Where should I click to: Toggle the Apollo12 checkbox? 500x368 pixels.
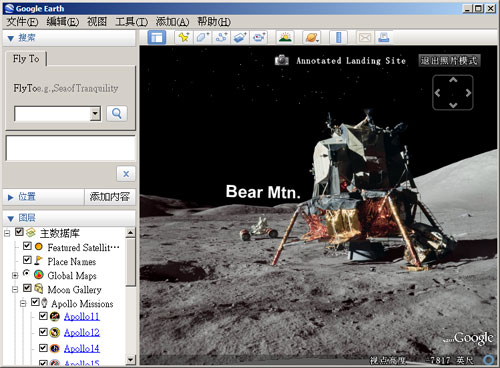43,332
